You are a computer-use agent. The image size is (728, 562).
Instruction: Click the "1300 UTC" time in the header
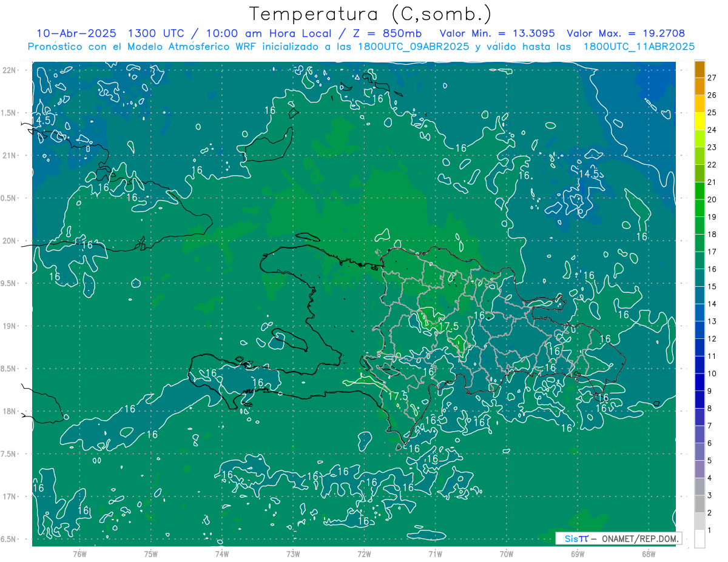[157, 33]
